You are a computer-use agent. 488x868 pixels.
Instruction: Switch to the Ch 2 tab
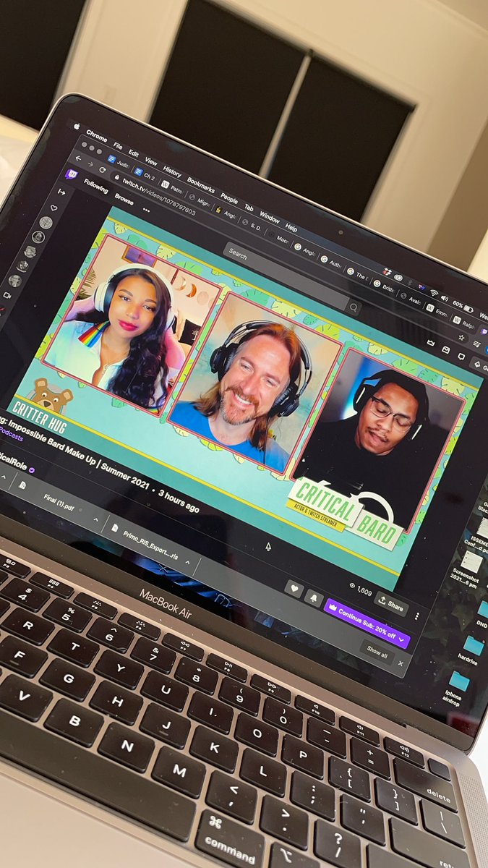tap(145, 173)
